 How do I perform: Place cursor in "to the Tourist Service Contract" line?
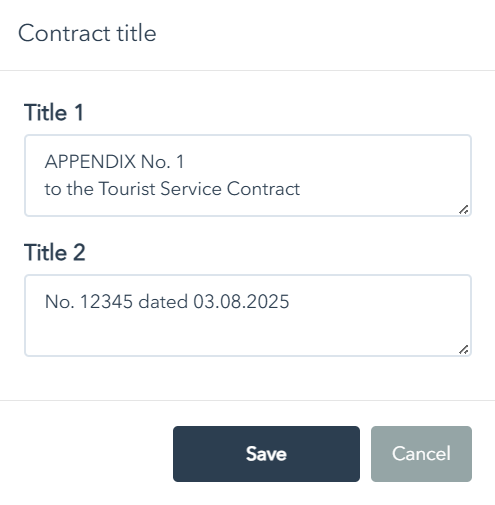172,189
